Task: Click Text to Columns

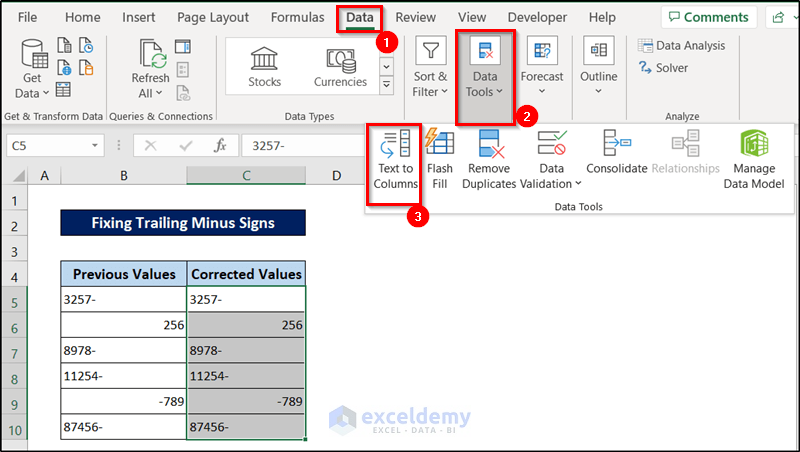Action: pos(395,160)
